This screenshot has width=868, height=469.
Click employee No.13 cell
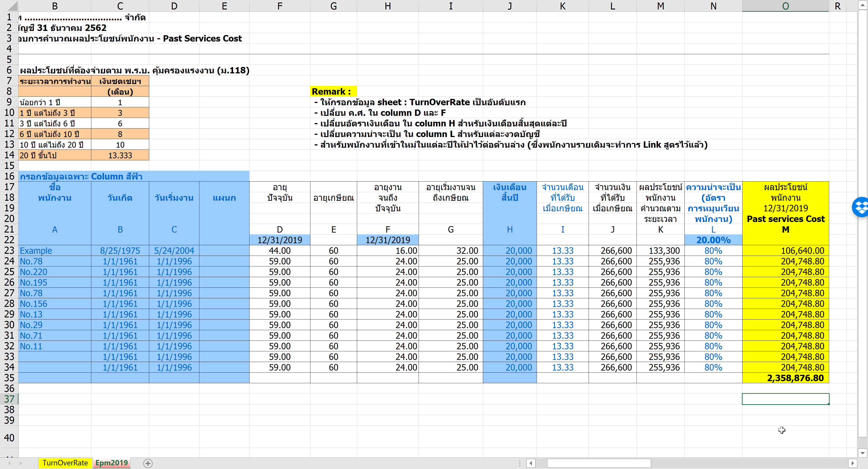coord(54,314)
